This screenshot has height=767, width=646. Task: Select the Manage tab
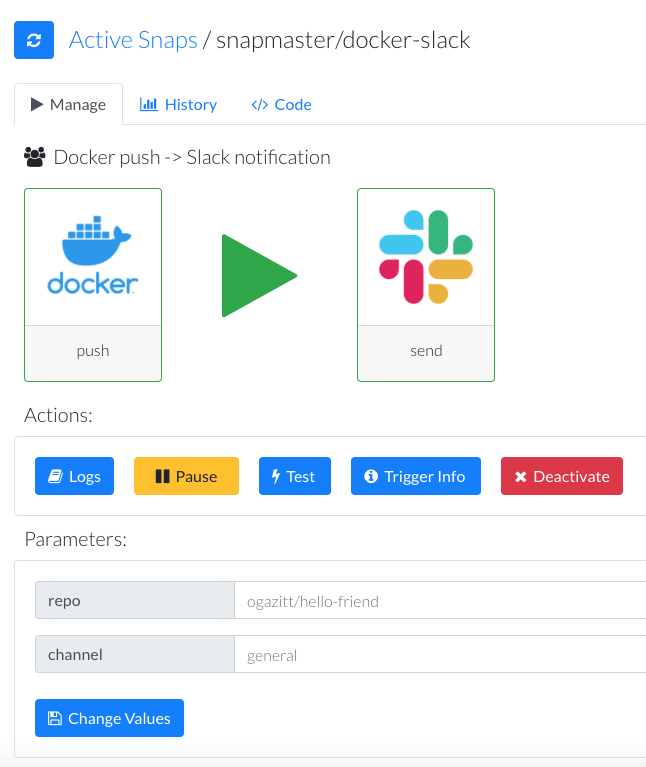tap(68, 104)
